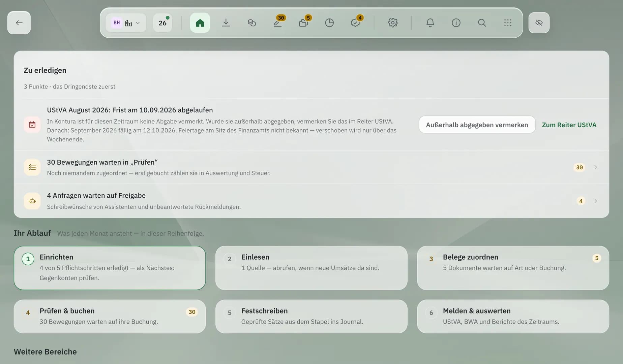Open the approvals icon with badge 4
Image resolution: width=623 pixels, height=364 pixels.
click(x=355, y=23)
